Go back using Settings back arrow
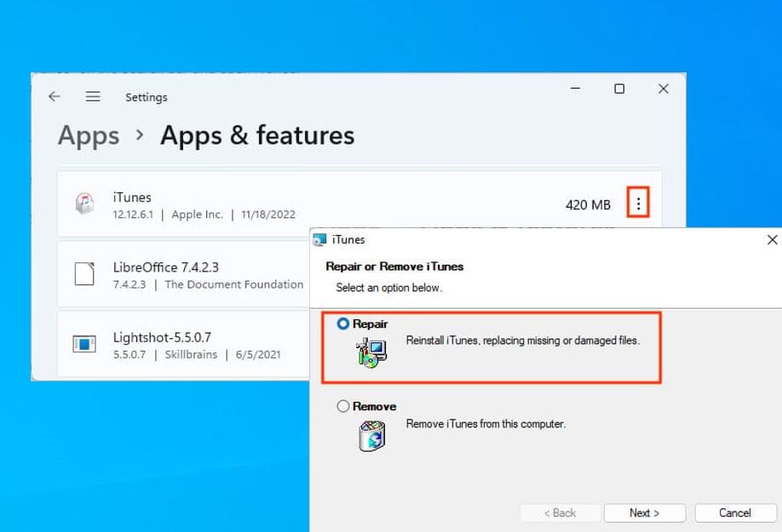The height and width of the screenshot is (532, 782). click(55, 97)
